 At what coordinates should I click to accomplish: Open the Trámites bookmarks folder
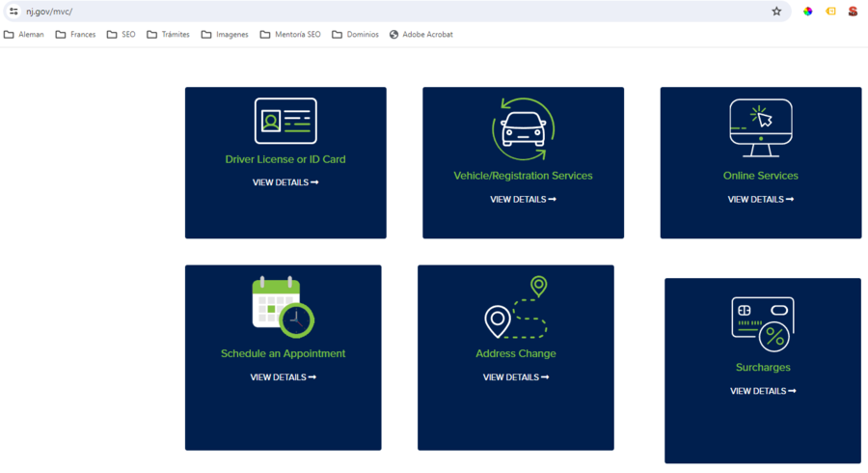[168, 35]
